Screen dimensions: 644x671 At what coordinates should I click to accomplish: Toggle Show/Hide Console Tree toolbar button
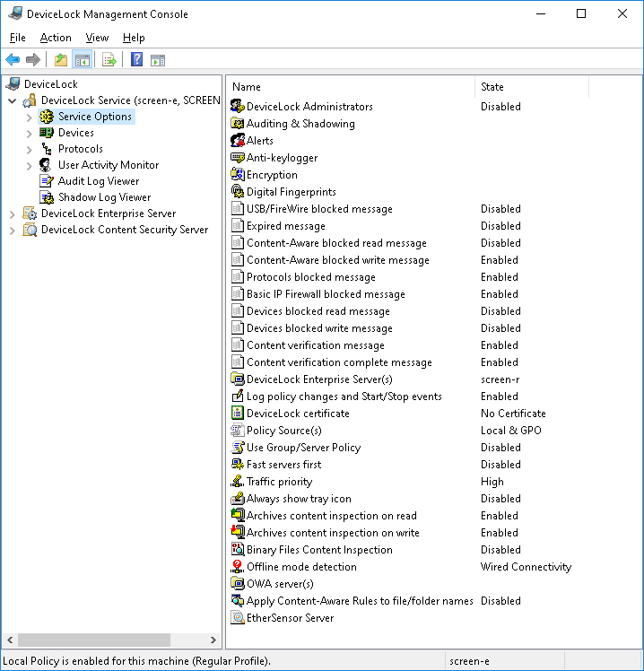point(82,60)
